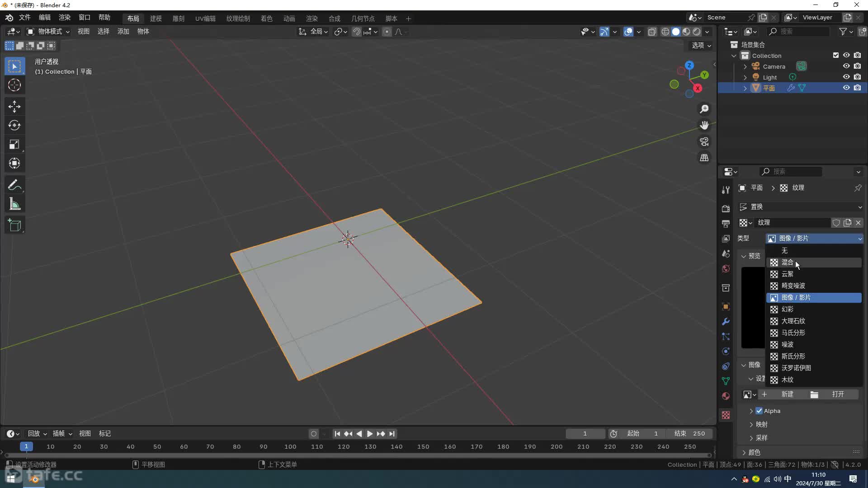Select the Transform tool

tap(14, 163)
